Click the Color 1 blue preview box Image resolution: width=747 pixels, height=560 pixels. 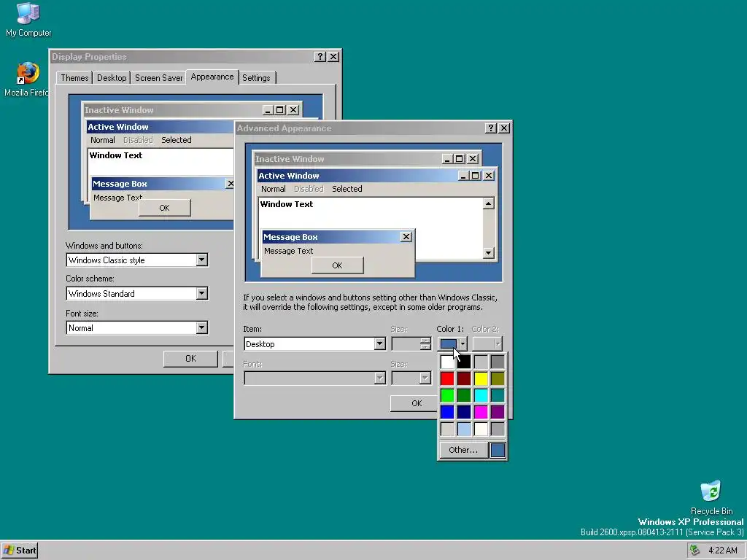point(449,344)
